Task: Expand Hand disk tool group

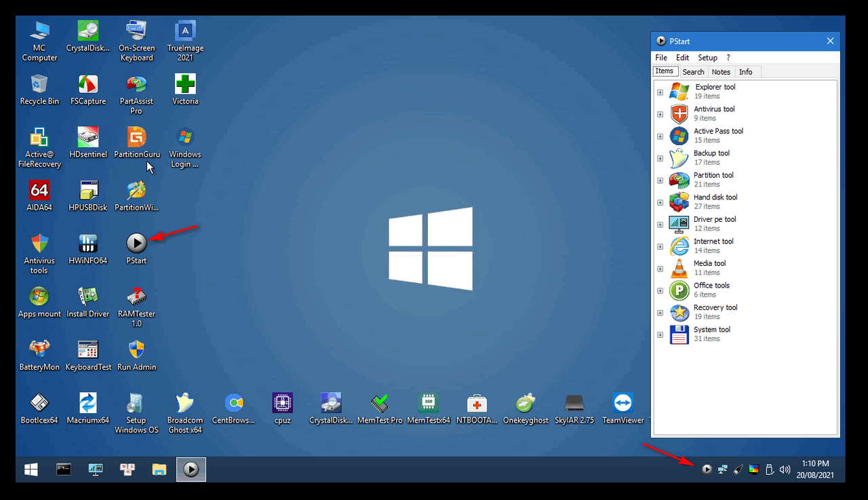Action: (660, 202)
